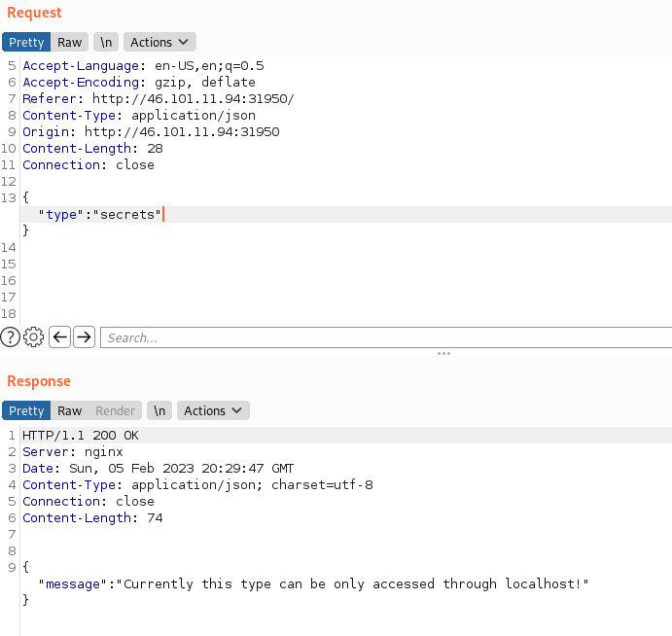Go to previous search match arrow
This screenshot has height=636, width=672.
point(59,337)
